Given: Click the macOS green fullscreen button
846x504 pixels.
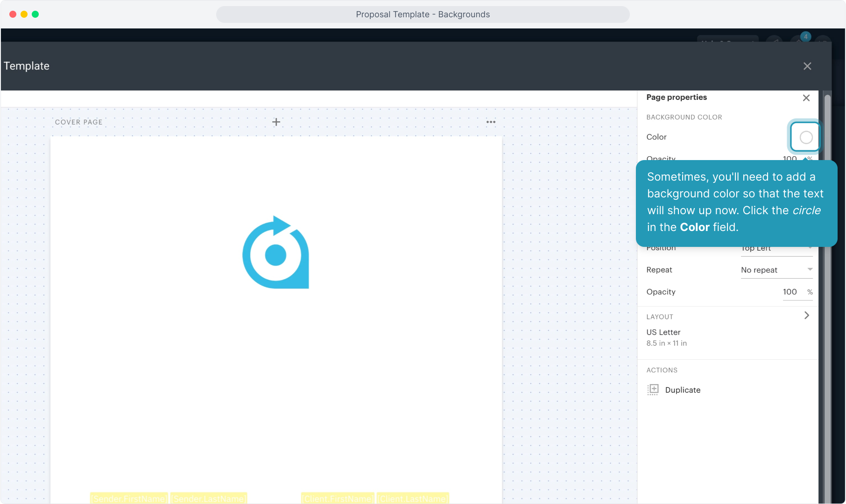Looking at the screenshot, I should (35, 14).
